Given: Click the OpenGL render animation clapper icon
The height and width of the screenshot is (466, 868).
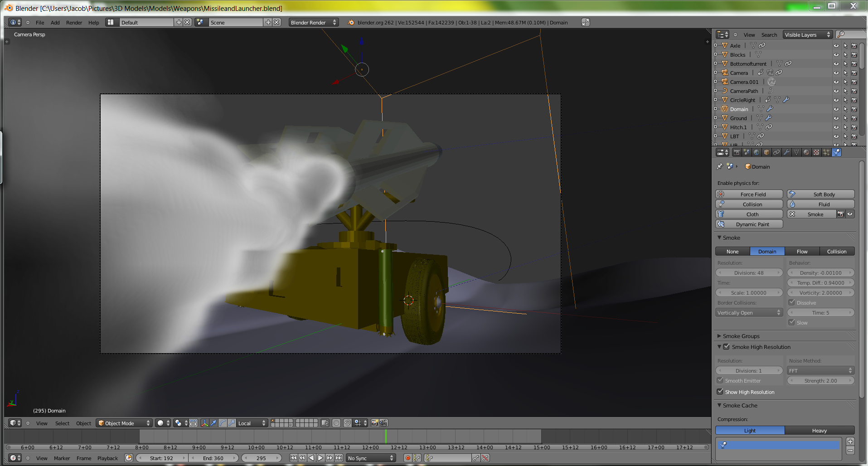Looking at the screenshot, I should (383, 423).
